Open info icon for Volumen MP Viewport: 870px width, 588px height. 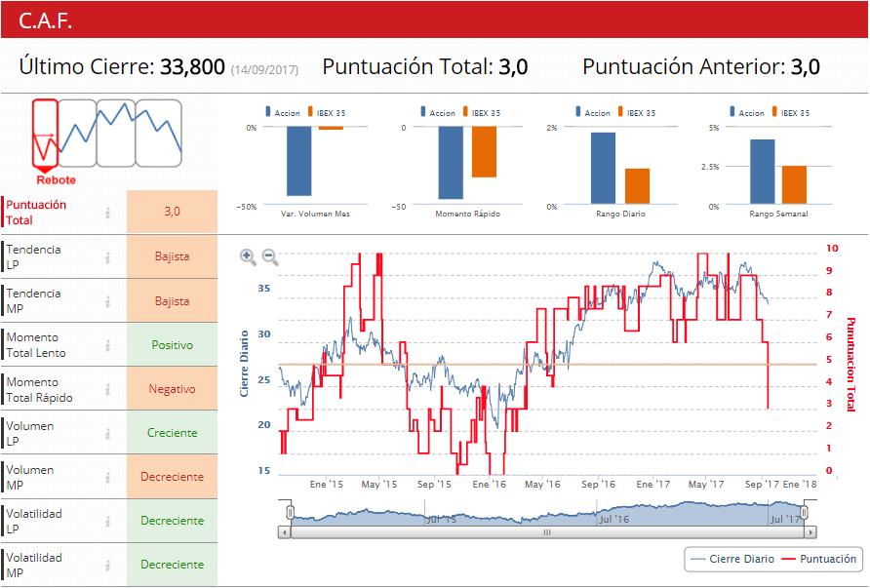(108, 477)
